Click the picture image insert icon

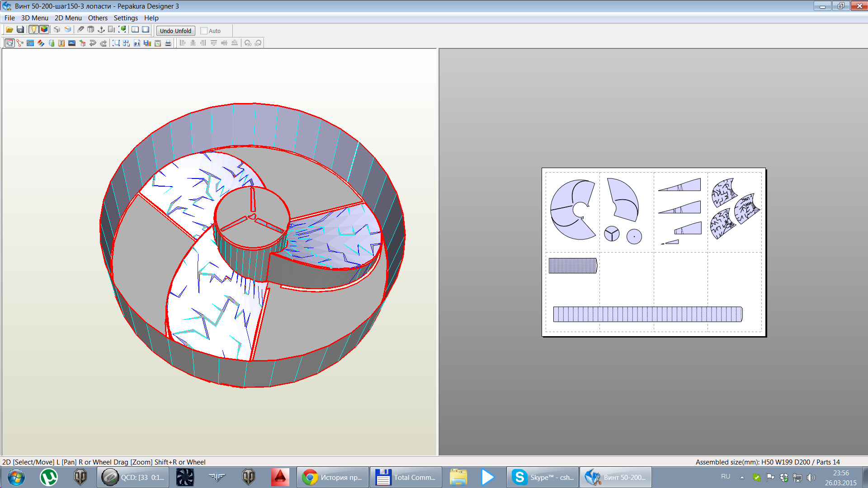pos(72,43)
